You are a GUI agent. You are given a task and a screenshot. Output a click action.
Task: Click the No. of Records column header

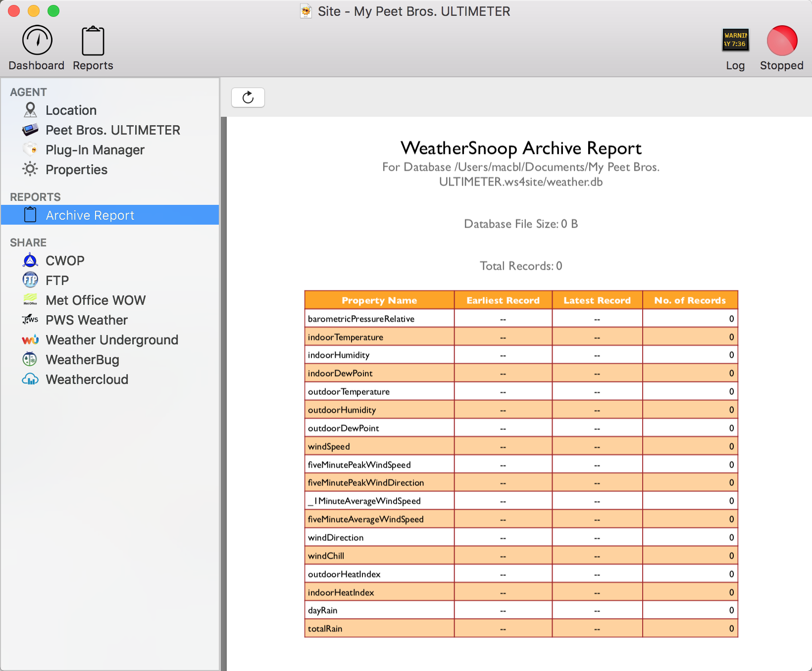click(x=690, y=300)
